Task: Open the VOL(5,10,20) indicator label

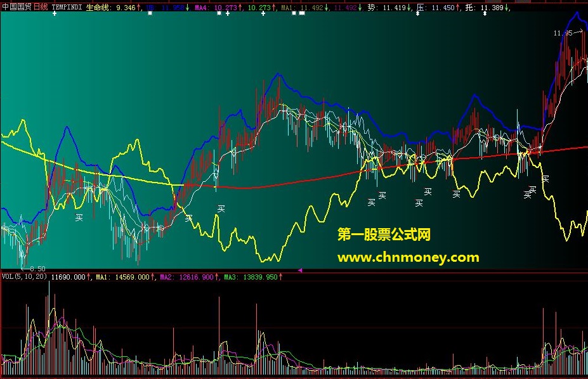Action: click(24, 277)
